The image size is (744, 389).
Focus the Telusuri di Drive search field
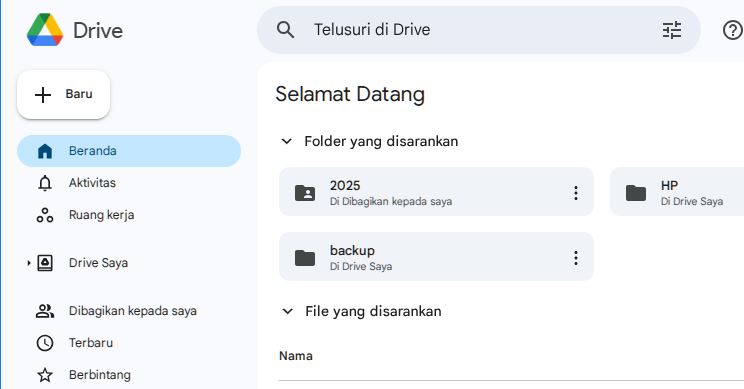[x=479, y=30]
